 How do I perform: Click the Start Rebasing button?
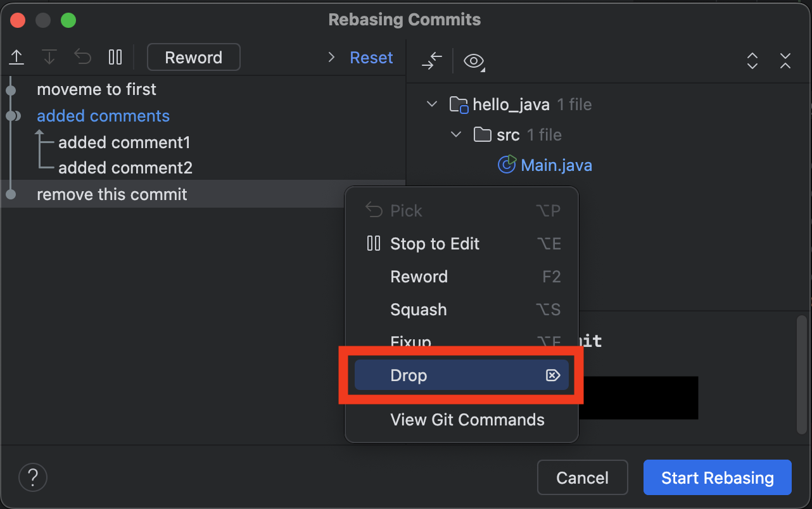point(718,477)
